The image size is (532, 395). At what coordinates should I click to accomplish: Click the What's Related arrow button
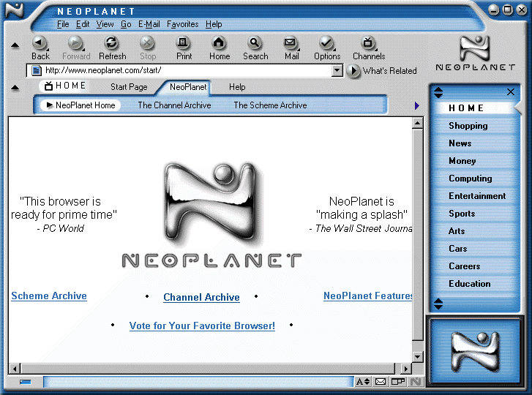(353, 71)
